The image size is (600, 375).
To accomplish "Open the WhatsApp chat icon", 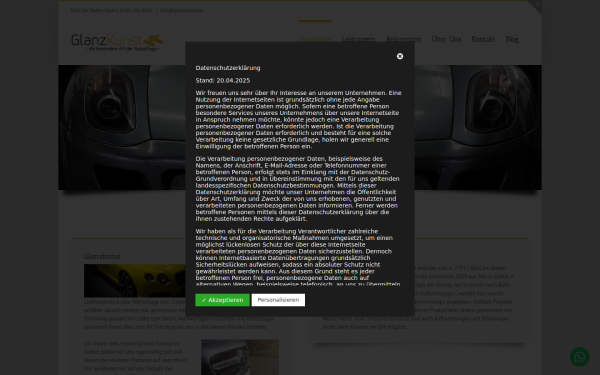I will tap(580, 357).
